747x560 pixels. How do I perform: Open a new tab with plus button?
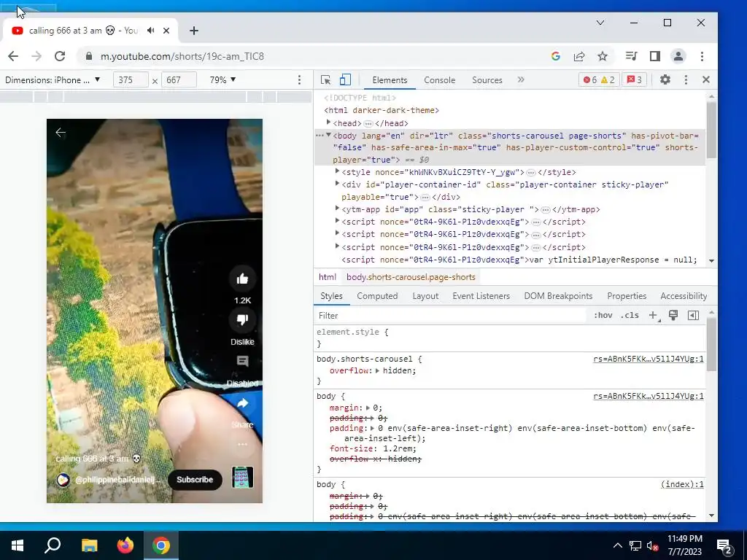[x=193, y=31]
